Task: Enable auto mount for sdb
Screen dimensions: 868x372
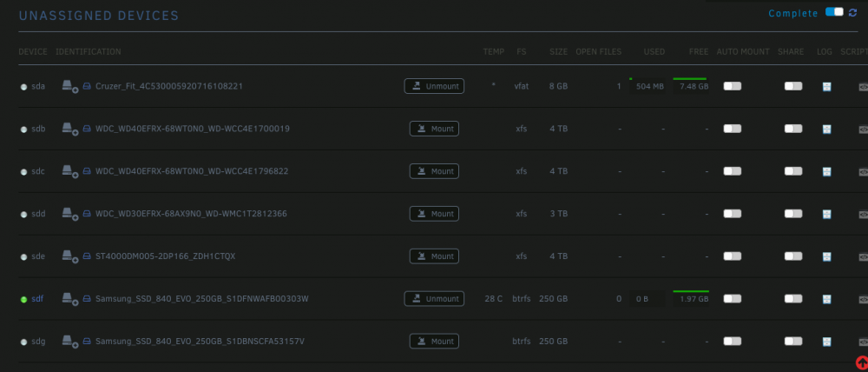Action: 733,129
